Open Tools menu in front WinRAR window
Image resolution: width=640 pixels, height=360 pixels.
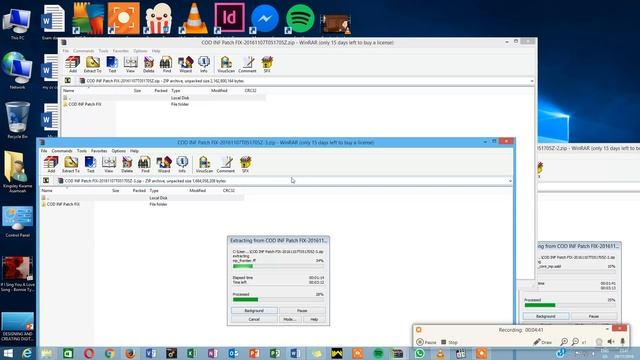(x=82, y=151)
